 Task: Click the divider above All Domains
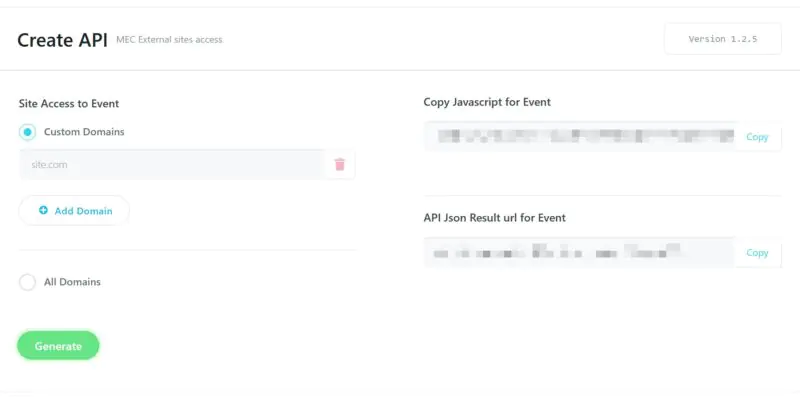(x=187, y=250)
